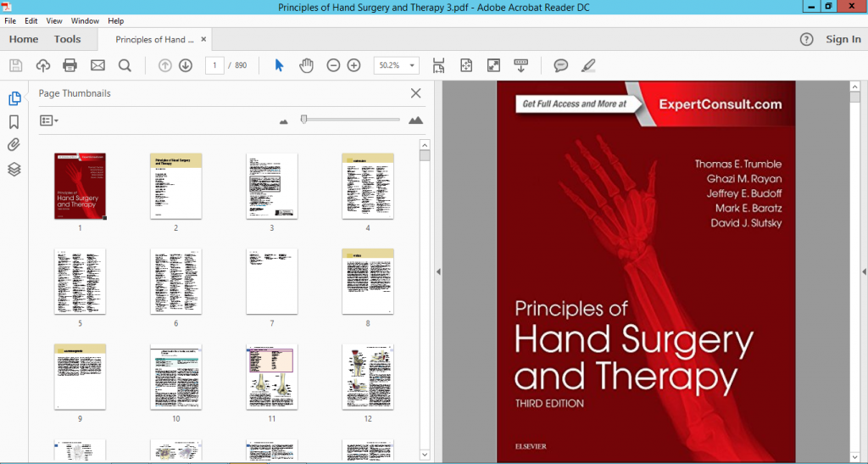
Task: Select page 4 thumbnail
Action: [368, 187]
